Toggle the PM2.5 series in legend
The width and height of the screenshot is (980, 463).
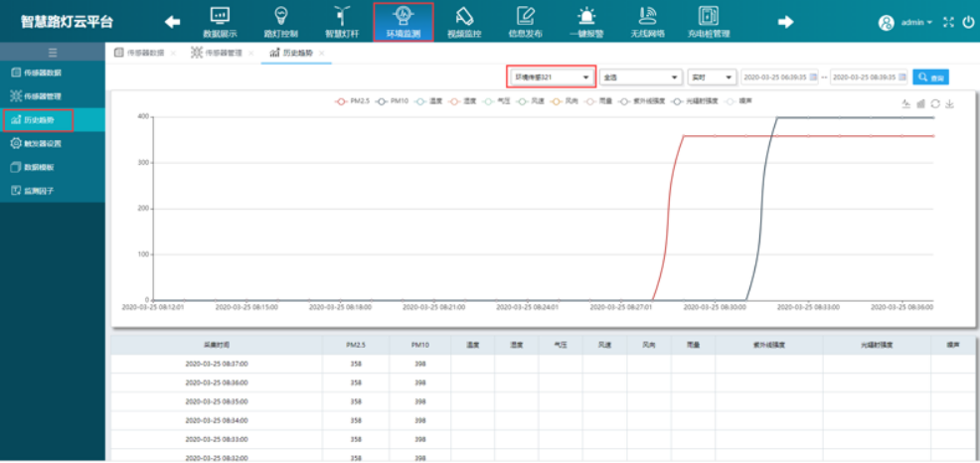tap(355, 100)
